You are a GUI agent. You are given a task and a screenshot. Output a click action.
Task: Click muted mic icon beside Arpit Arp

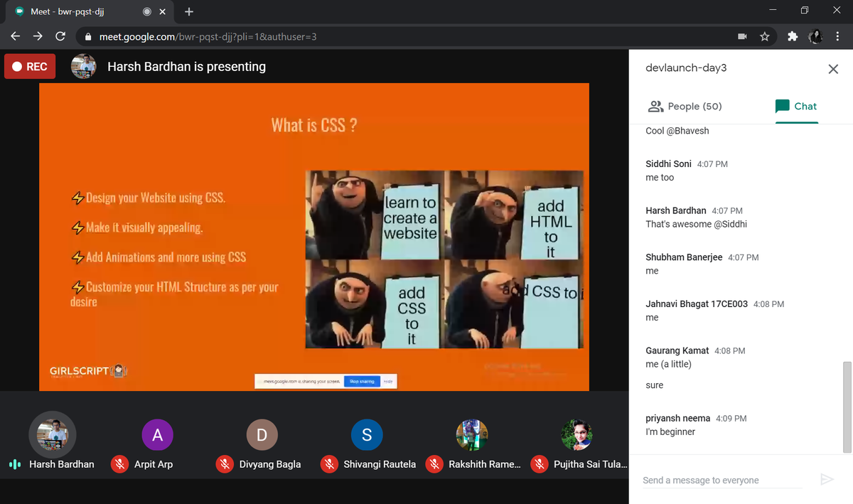coord(119,464)
